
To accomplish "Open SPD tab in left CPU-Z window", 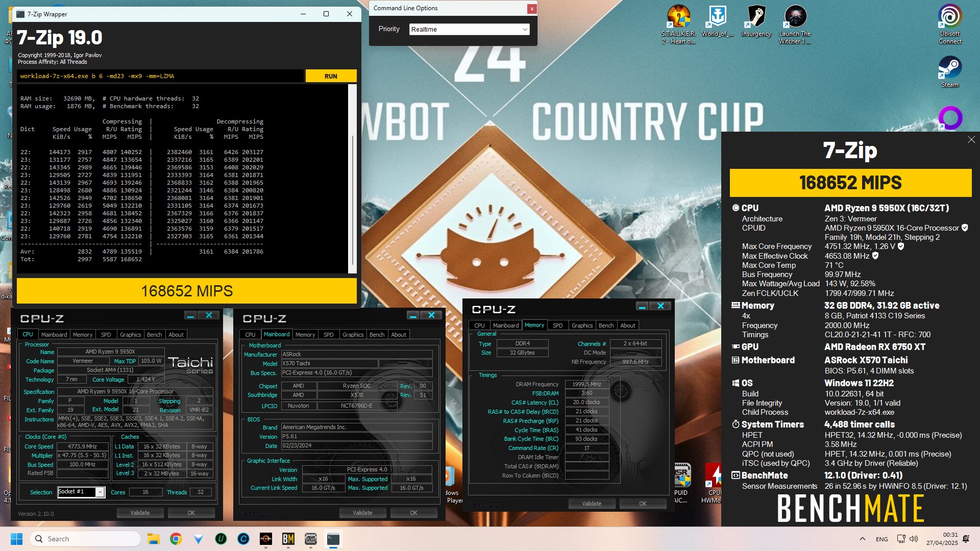I will click(106, 335).
